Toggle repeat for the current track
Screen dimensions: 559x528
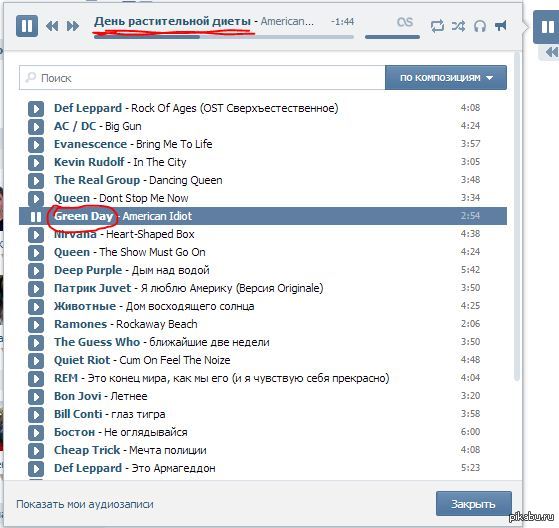437,26
